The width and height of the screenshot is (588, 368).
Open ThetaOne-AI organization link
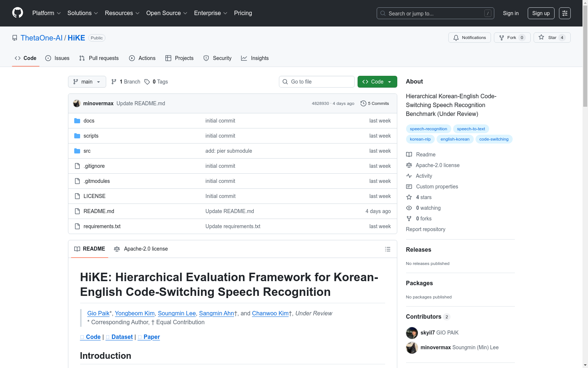(x=42, y=38)
